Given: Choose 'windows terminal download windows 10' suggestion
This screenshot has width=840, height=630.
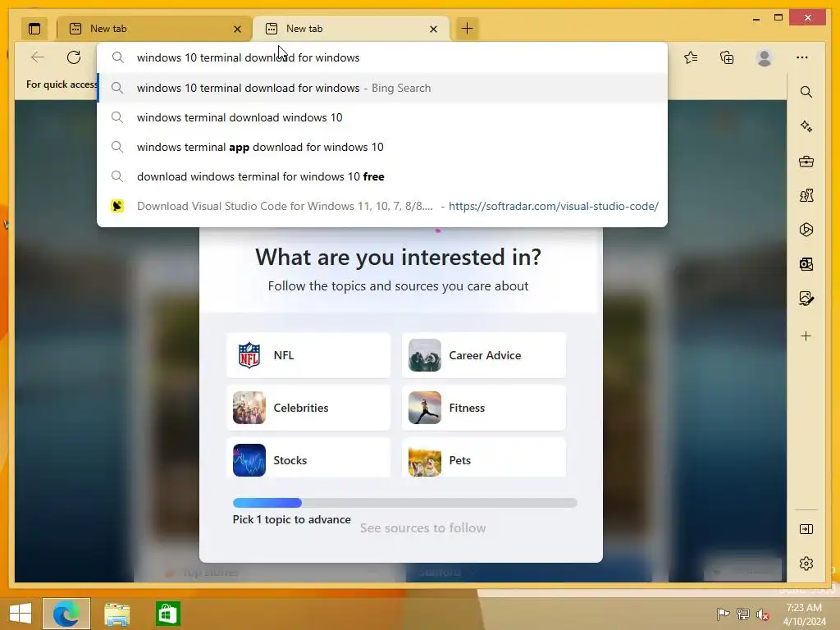Looking at the screenshot, I should point(382,117).
